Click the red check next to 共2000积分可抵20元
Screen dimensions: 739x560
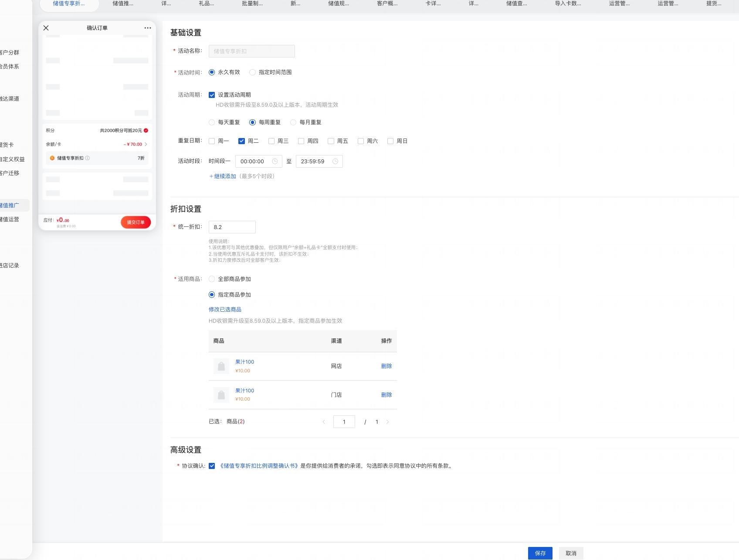146,130
